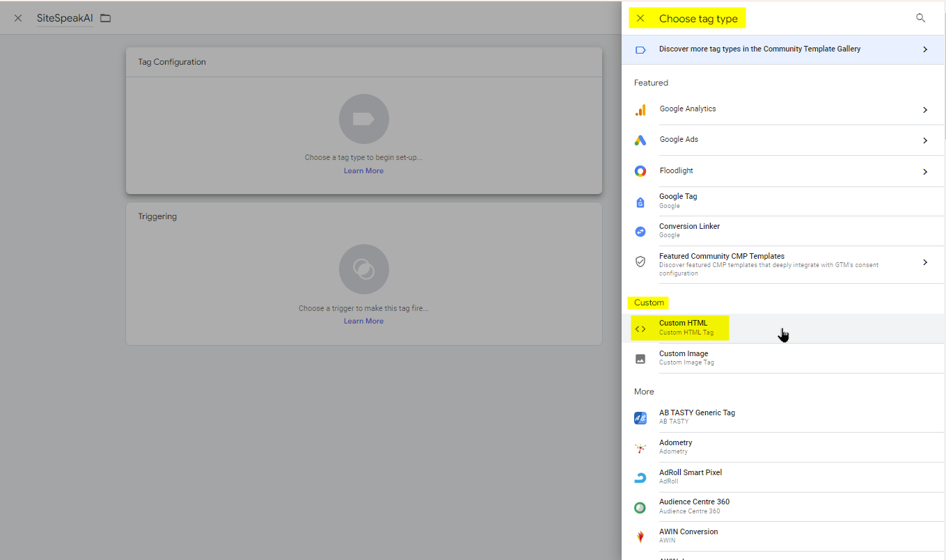This screenshot has width=946, height=560.
Task: Close the Choose tag type panel
Action: click(640, 19)
